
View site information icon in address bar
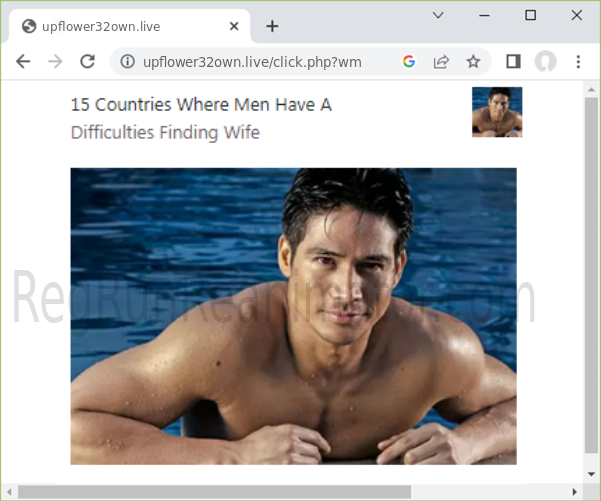pyautogui.click(x=127, y=62)
